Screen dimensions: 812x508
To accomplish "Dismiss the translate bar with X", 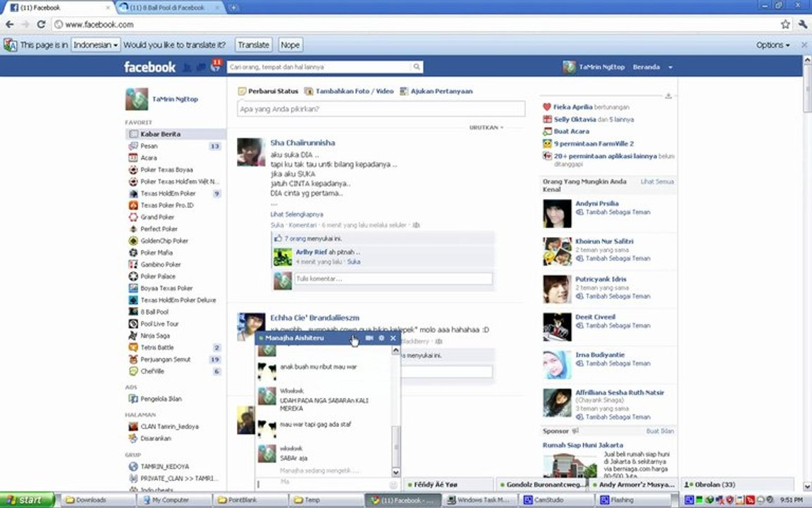I will (x=804, y=45).
